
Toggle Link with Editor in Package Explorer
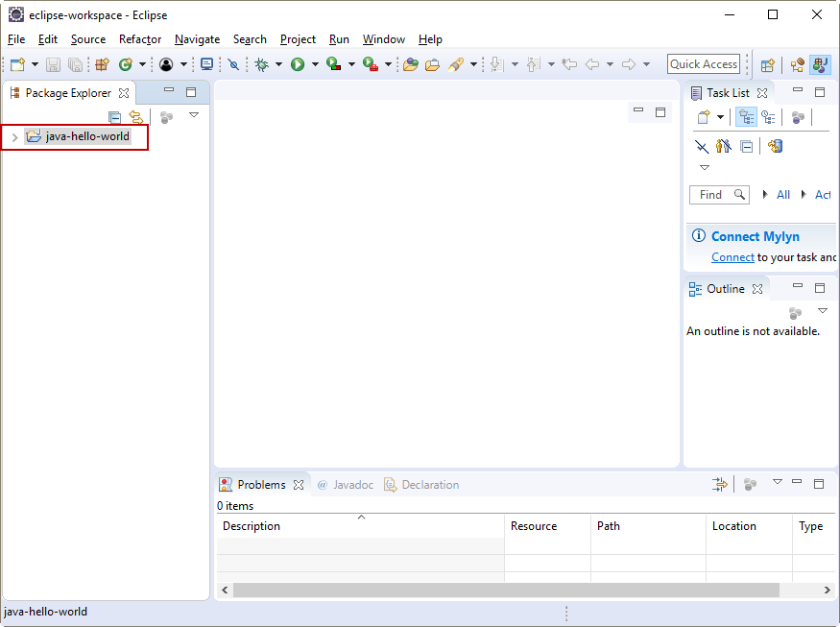click(x=136, y=116)
